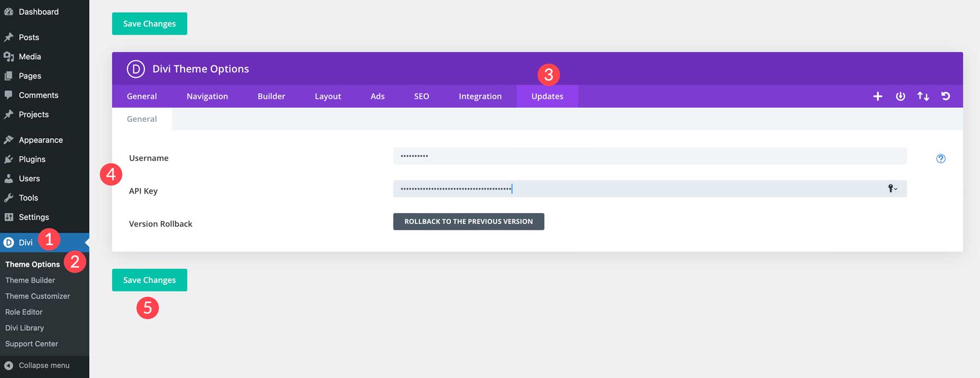Click the Version Rollback label text
The image size is (980, 378).
click(x=161, y=224)
